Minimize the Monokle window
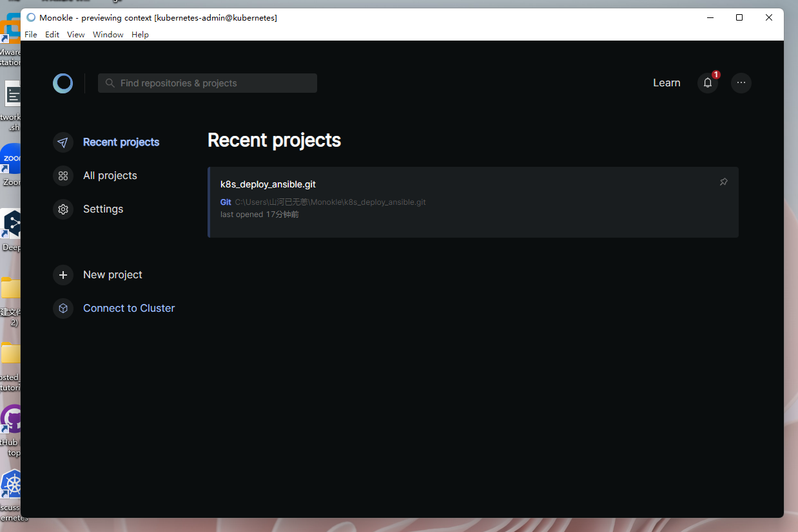The width and height of the screenshot is (798, 532). (x=710, y=17)
